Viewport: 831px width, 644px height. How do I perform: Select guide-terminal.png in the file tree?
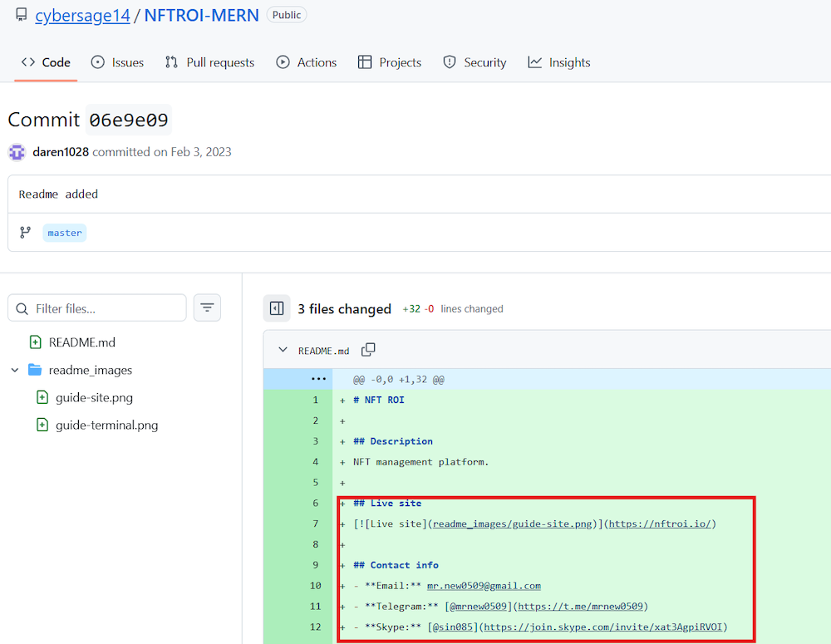point(106,425)
